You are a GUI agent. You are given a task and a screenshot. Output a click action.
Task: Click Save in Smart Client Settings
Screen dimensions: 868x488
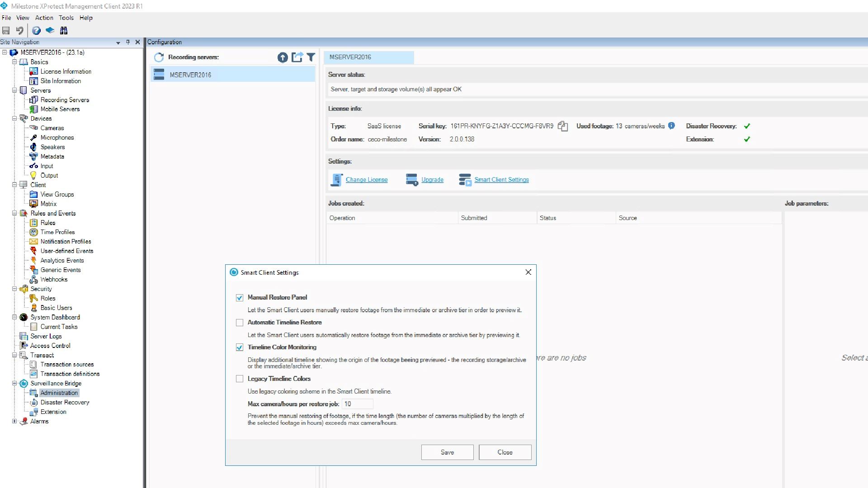tap(447, 452)
